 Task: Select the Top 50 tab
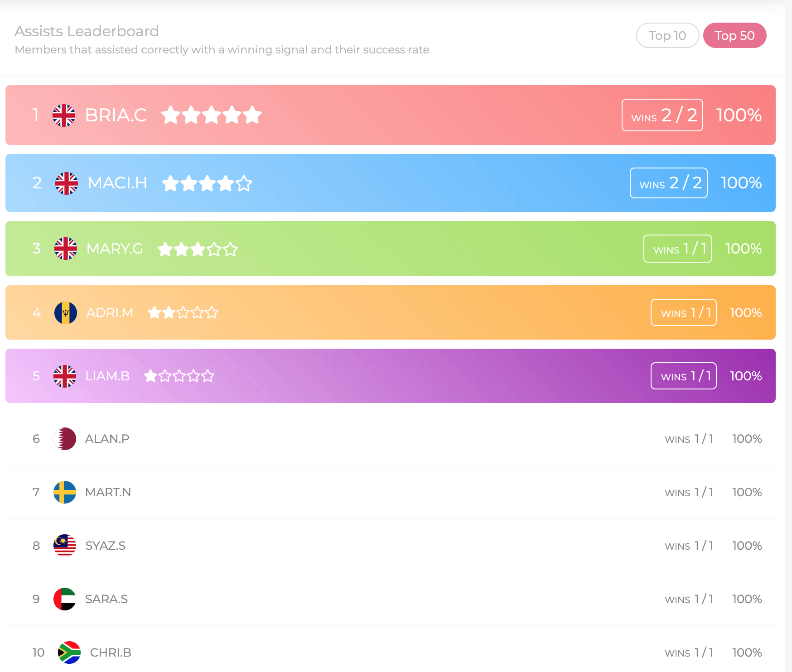(x=734, y=35)
